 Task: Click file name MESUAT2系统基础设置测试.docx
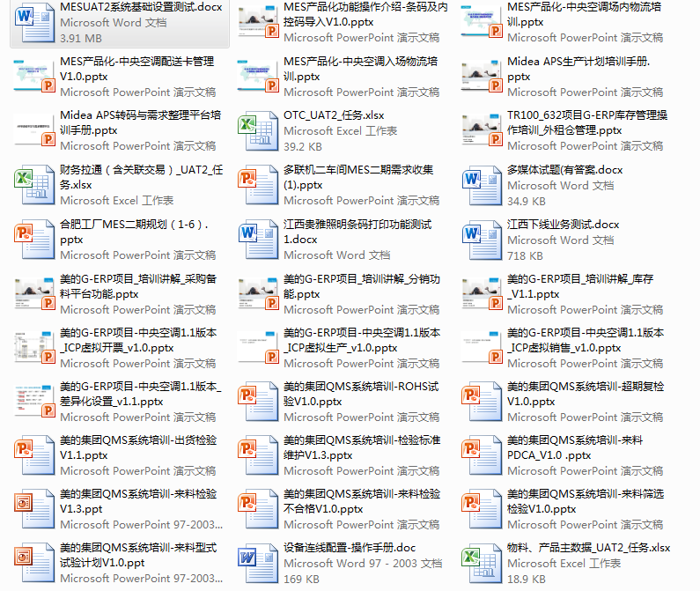[x=141, y=7]
